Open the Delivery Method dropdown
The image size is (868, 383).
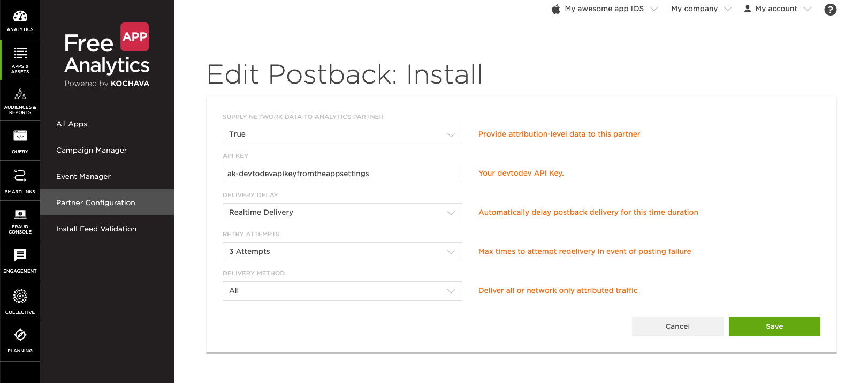(342, 291)
